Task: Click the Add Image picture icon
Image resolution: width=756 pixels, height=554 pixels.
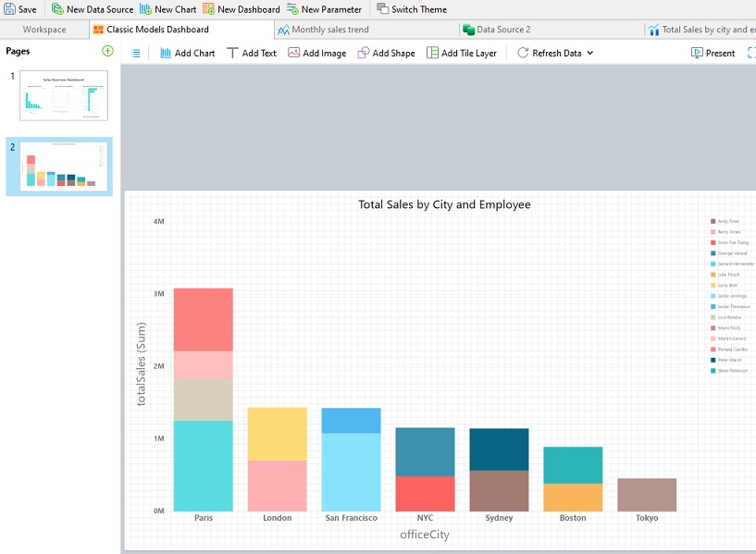Action: (x=293, y=53)
